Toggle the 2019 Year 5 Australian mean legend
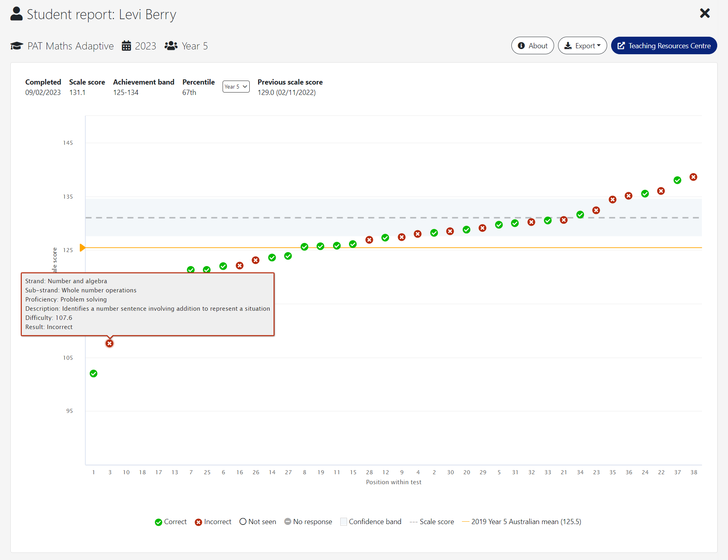The image size is (728, 560). tap(521, 522)
